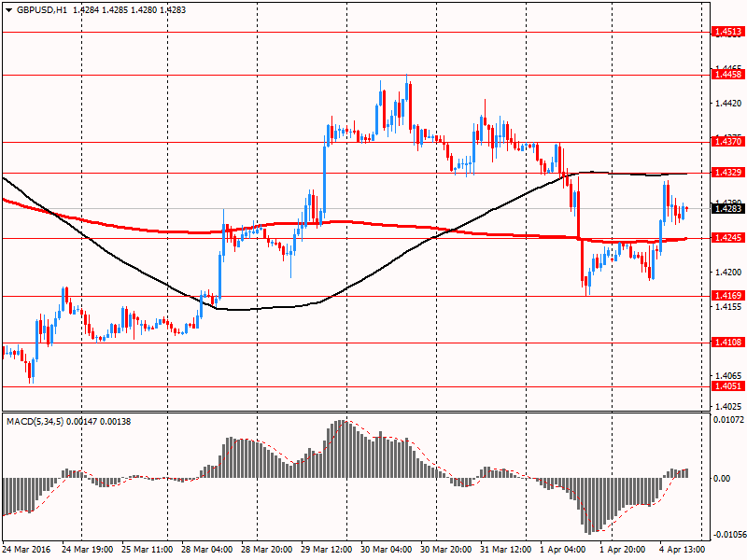747x560 pixels.
Task: Select the 1.4108 red price level label
Action: click(x=727, y=342)
